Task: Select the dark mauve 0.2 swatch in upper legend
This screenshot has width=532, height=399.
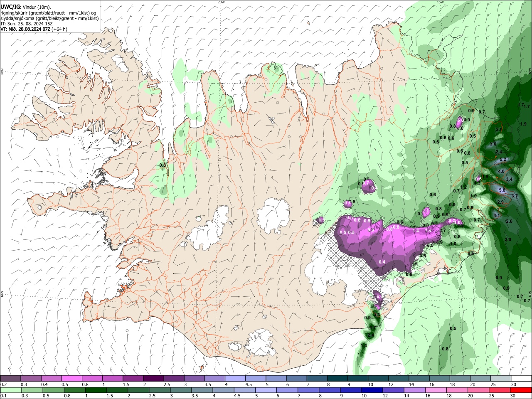Action: tap(10, 379)
